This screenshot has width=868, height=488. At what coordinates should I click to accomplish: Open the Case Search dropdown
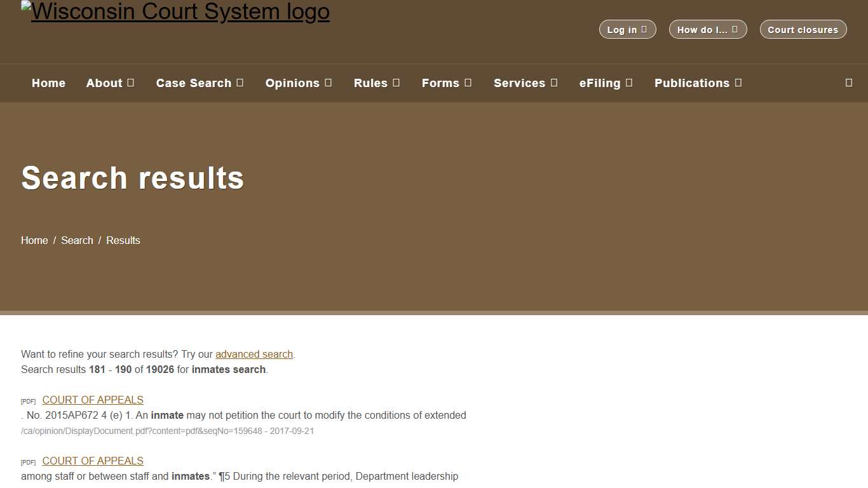tap(200, 83)
